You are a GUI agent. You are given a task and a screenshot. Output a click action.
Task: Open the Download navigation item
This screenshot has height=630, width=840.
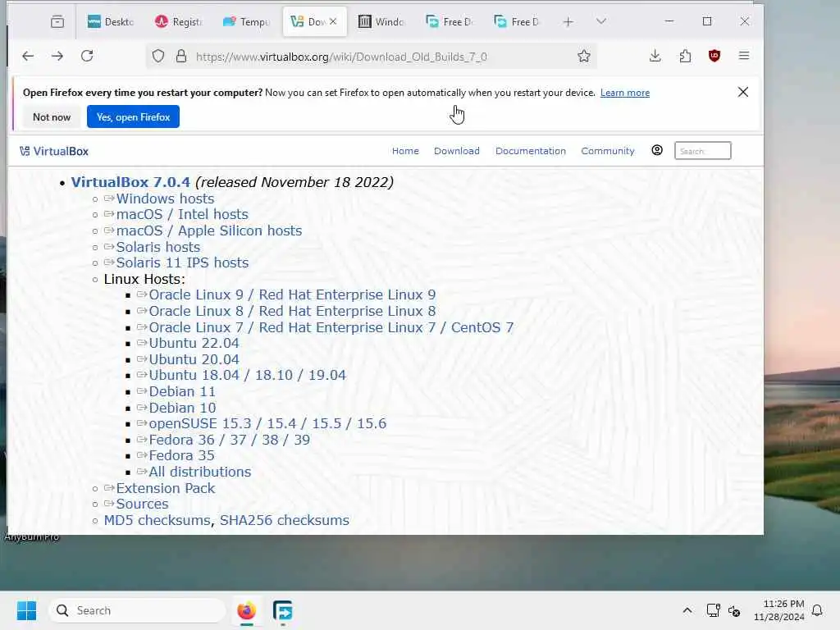tap(456, 151)
